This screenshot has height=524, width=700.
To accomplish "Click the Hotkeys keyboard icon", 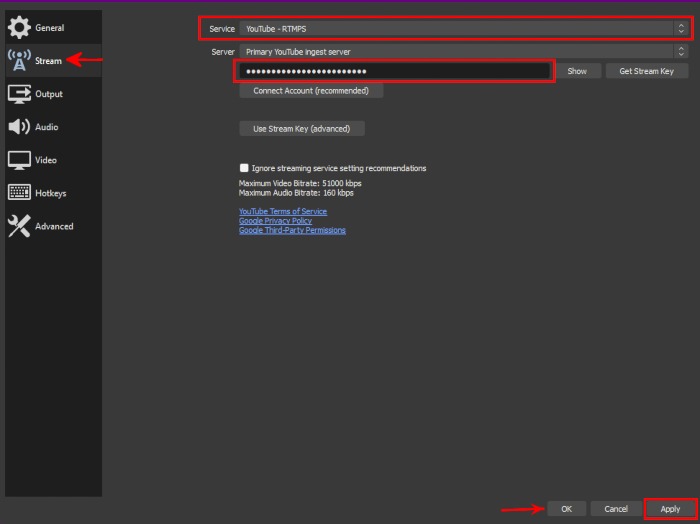I will pos(19,193).
